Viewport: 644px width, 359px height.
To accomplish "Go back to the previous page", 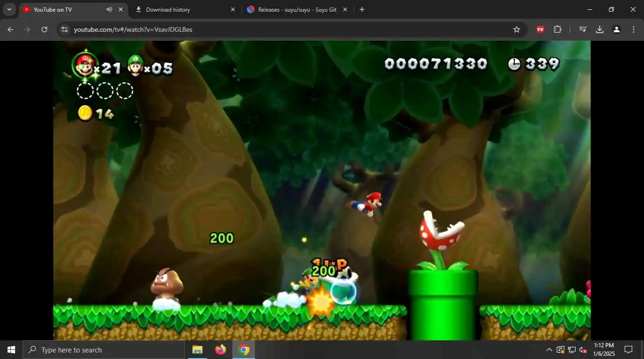I will coord(10,29).
